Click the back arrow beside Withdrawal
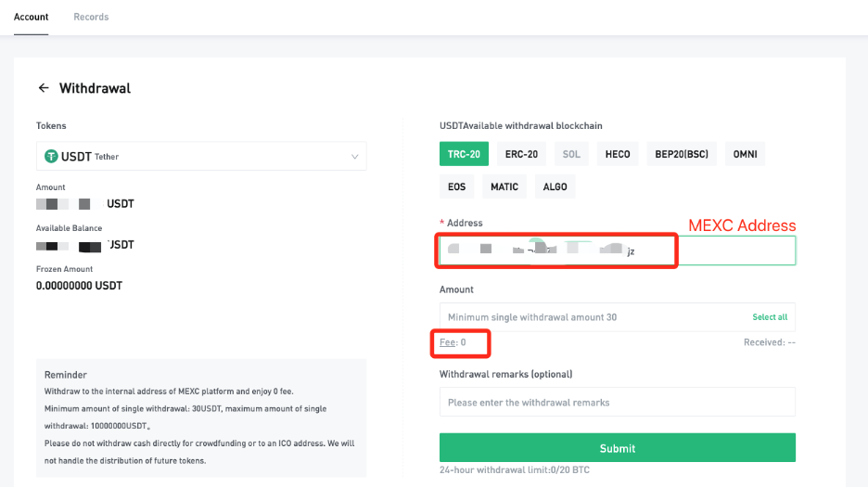 (x=43, y=88)
